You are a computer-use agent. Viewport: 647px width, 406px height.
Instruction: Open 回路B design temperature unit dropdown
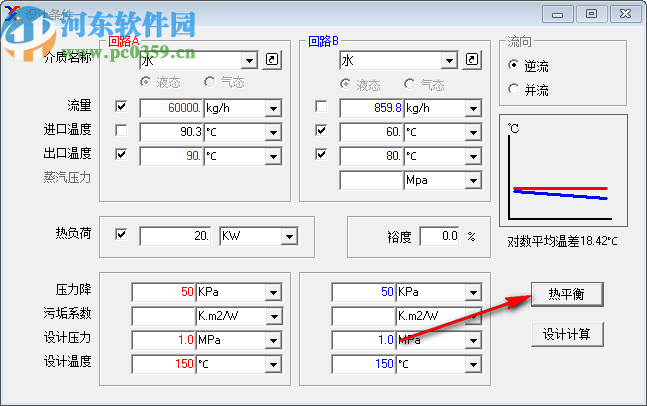(x=473, y=364)
